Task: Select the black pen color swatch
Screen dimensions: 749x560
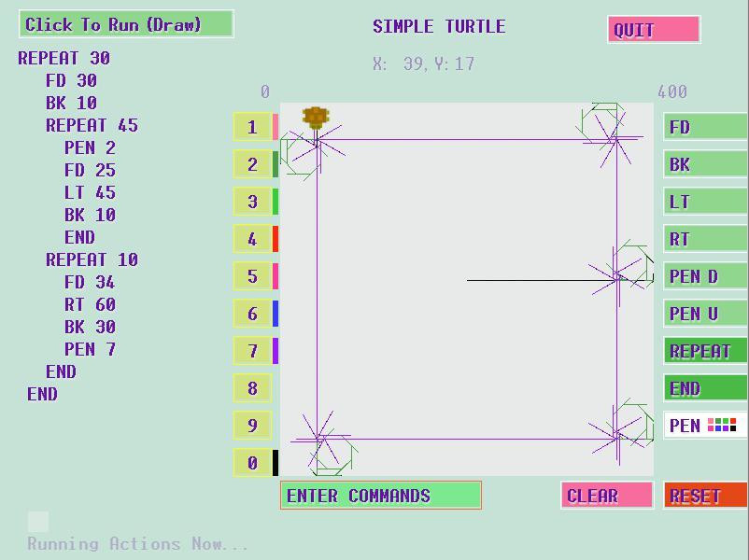Action: click(276, 462)
